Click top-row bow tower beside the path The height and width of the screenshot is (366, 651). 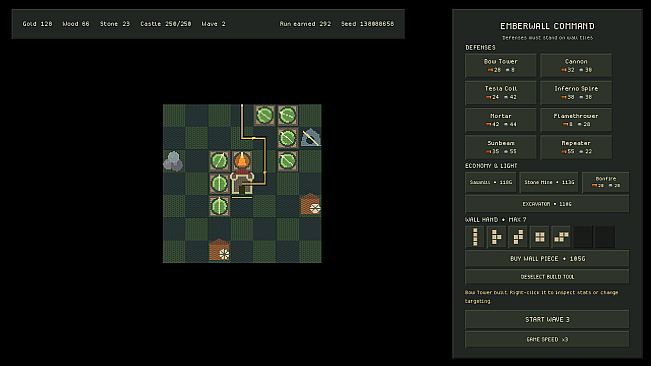tap(264, 115)
